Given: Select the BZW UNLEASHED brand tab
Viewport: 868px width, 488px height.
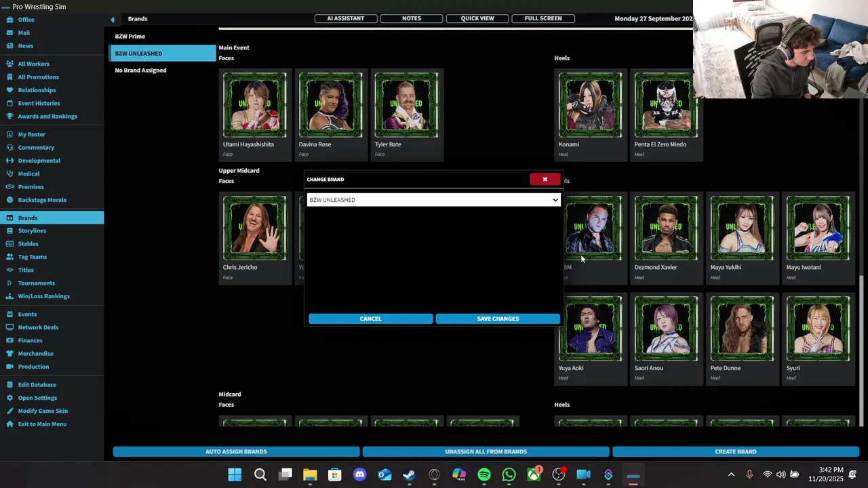Looking at the screenshot, I should 162,54.
